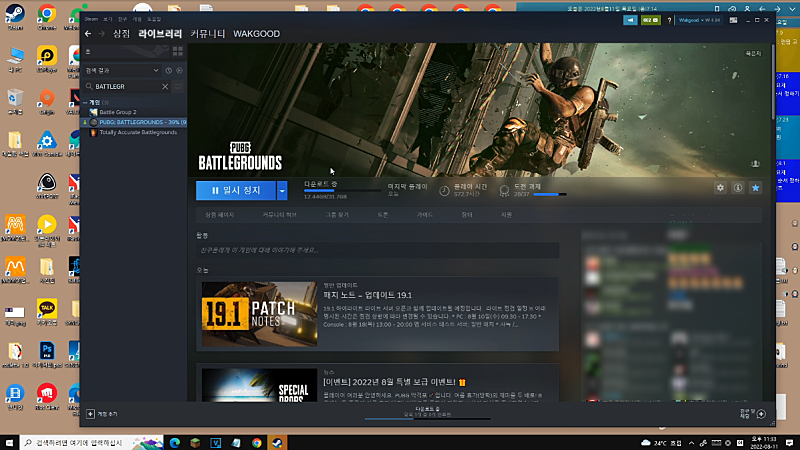Switch library to grid view icon

(x=177, y=51)
